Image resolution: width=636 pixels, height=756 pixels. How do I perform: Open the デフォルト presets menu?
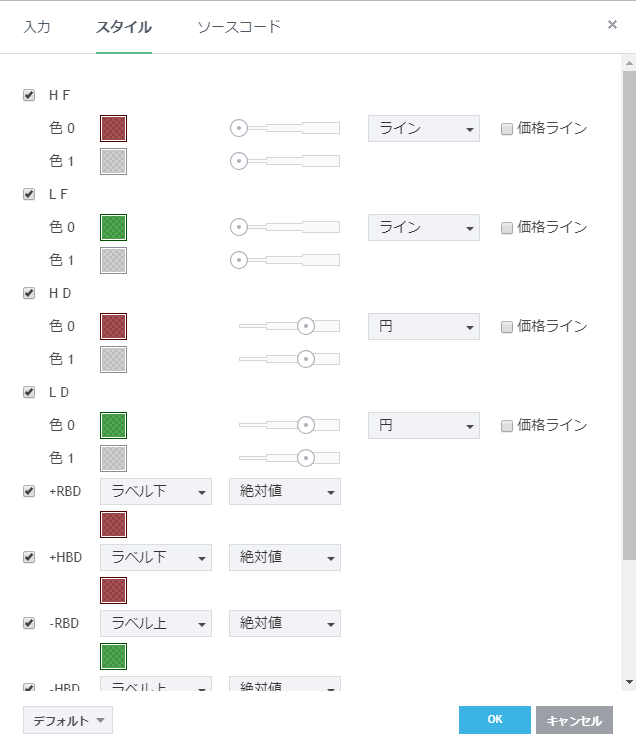[67, 720]
